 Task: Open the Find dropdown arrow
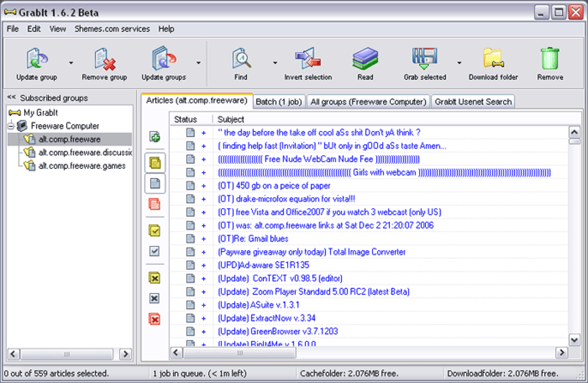(275, 63)
